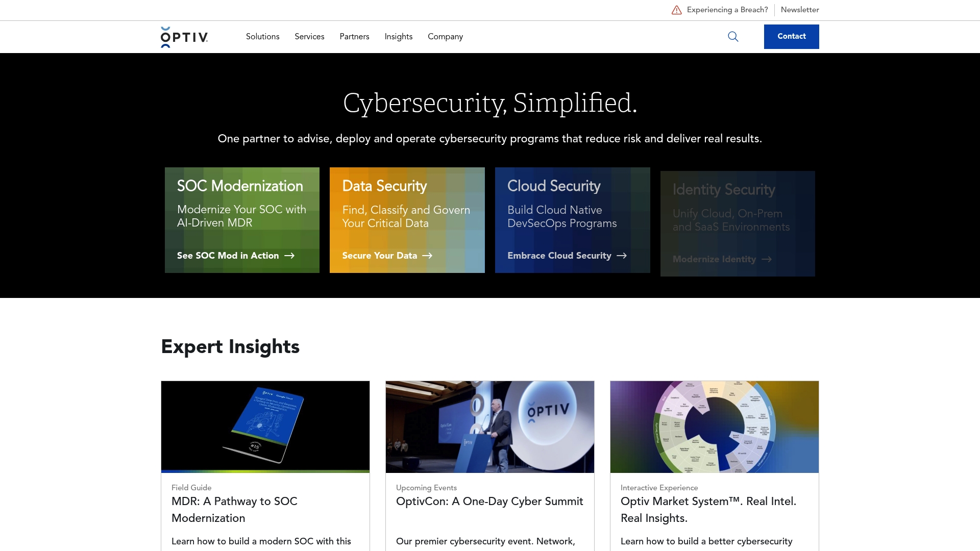
Task: Click the blue Contact button
Action: (x=791, y=37)
